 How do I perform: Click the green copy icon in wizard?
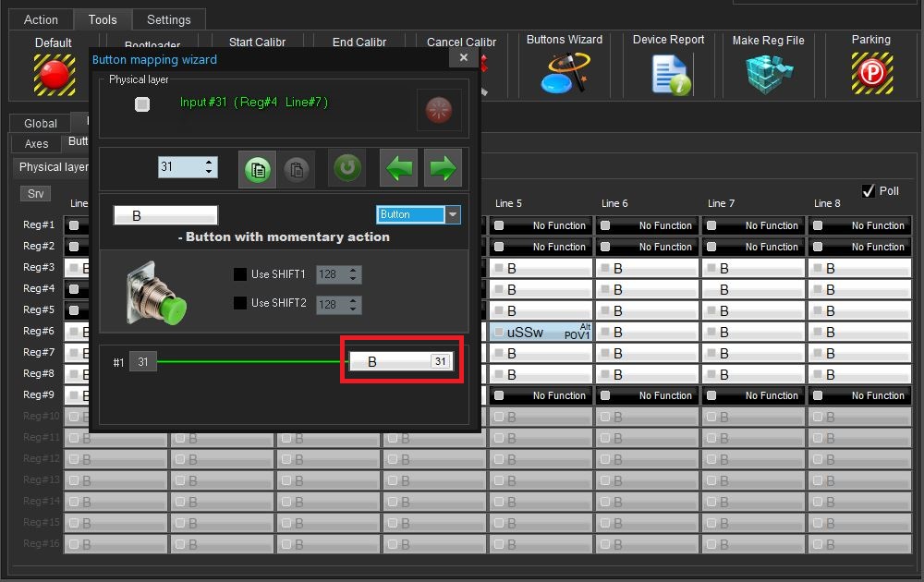click(x=258, y=169)
